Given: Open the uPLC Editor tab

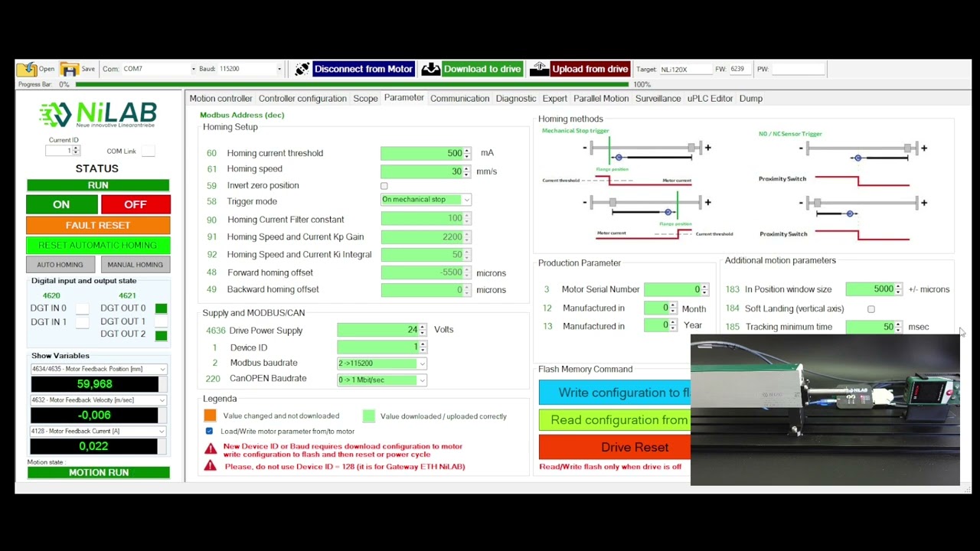Looking at the screenshot, I should [710, 99].
